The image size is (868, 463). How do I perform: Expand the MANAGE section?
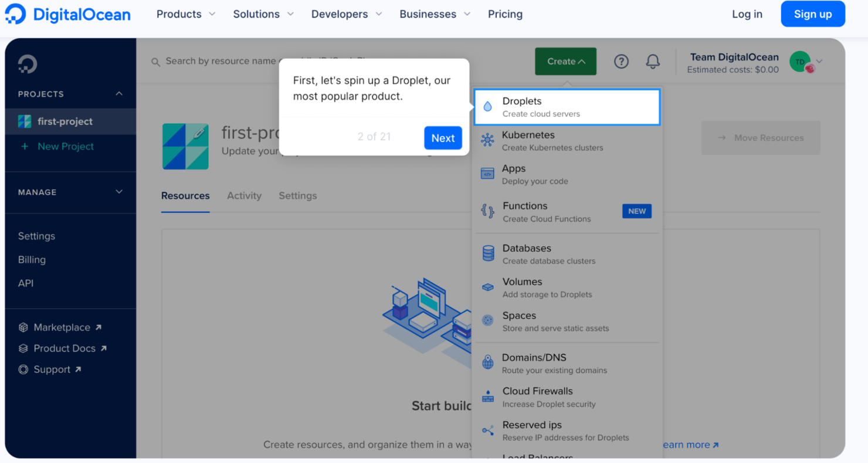point(119,192)
